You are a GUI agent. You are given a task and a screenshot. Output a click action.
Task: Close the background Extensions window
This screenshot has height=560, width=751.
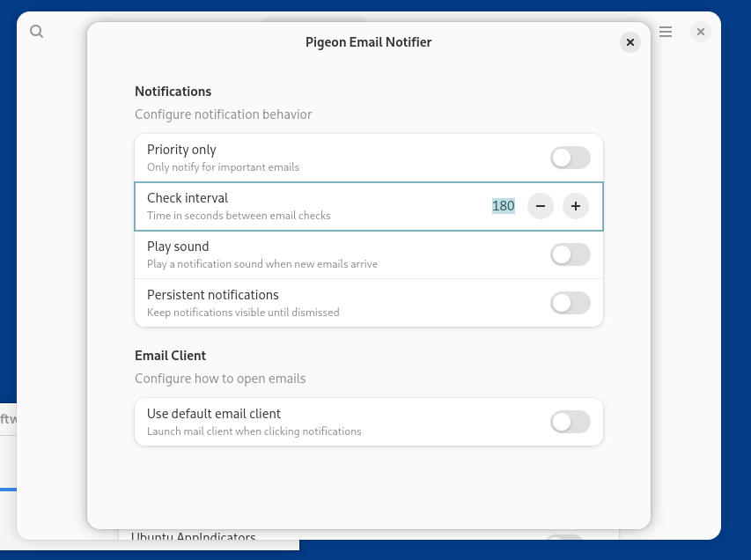[700, 32]
